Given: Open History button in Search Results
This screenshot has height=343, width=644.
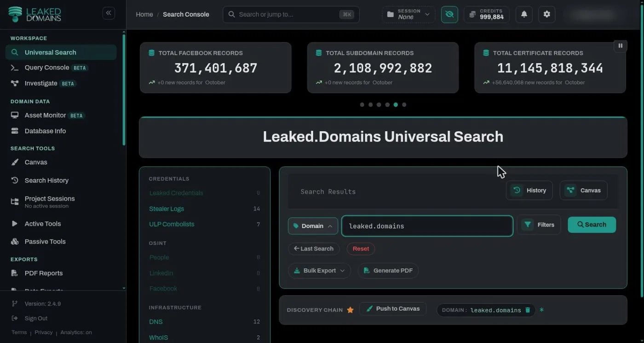Looking at the screenshot, I should (529, 191).
